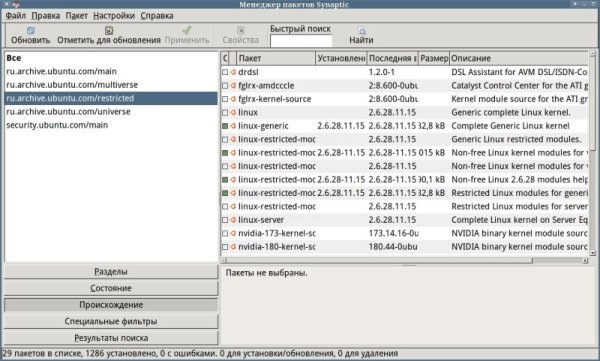Toggle checkbox of Restricted Linux modules for server row
Screen dimensions: 600x361
click(225, 206)
